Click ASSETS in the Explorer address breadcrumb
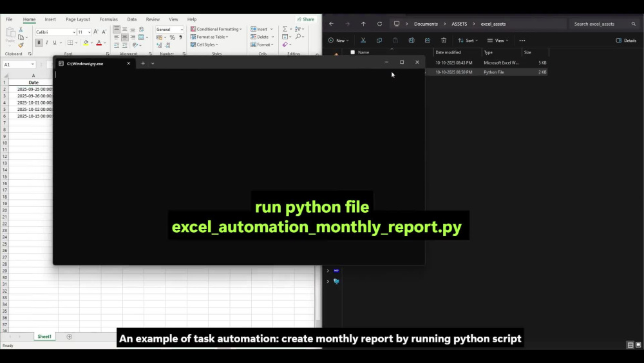Image resolution: width=644 pixels, height=363 pixels. pos(459,24)
